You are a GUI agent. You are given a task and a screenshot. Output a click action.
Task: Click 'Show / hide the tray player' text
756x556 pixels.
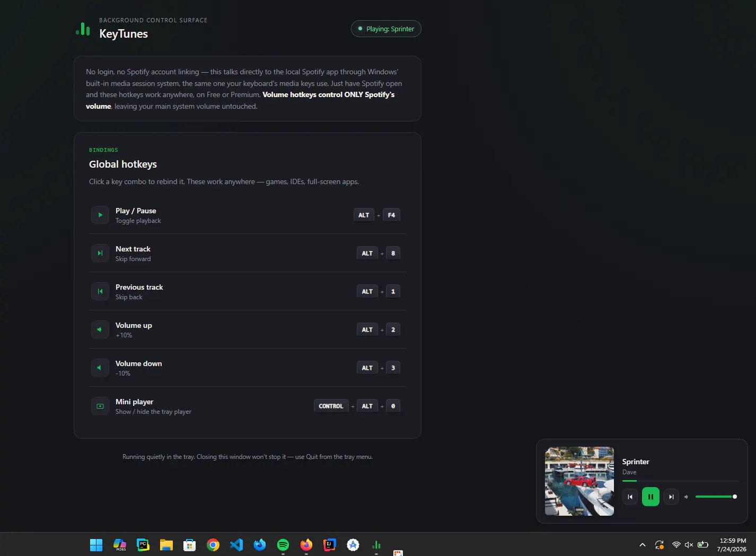pyautogui.click(x=154, y=412)
